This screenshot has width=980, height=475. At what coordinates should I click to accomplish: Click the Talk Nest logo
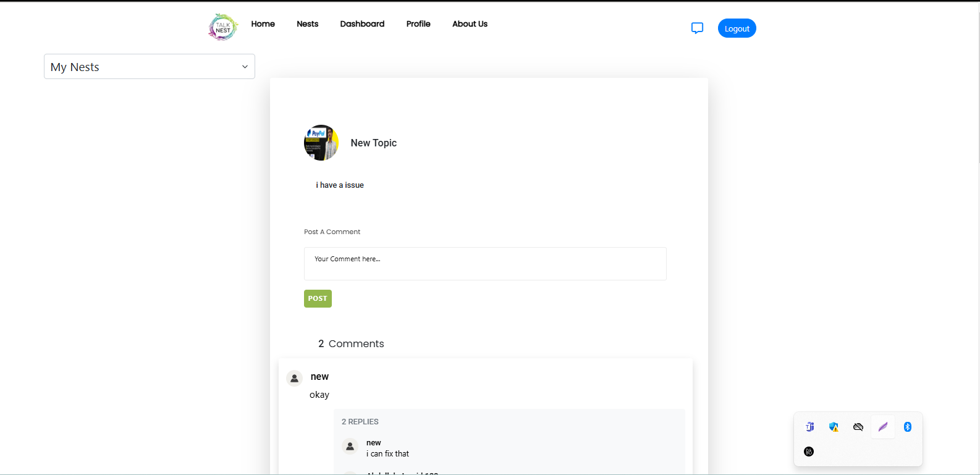[x=223, y=27]
